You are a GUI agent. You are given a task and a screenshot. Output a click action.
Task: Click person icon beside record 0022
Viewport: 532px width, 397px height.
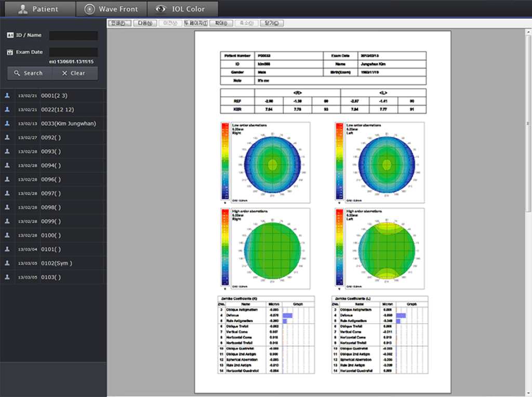coord(7,110)
